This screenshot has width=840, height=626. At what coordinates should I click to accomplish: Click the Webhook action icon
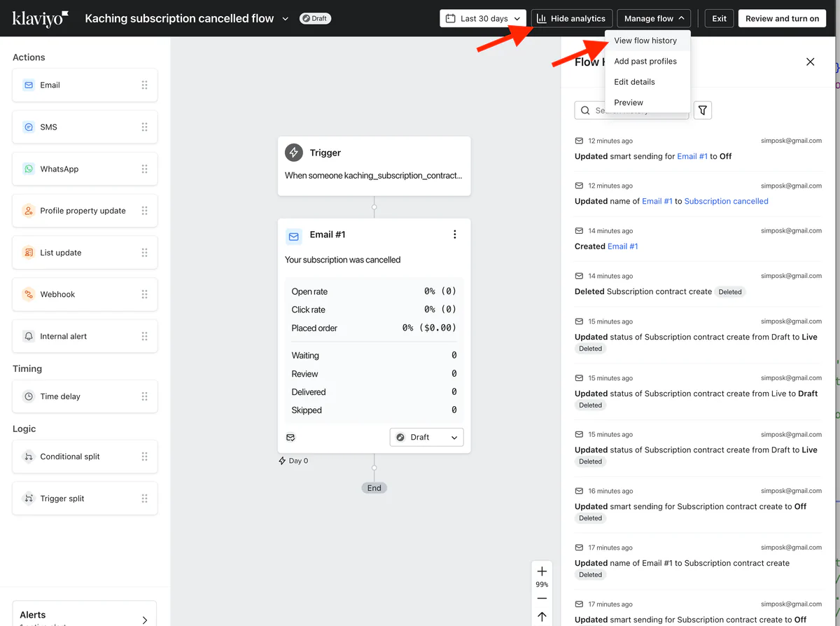[x=29, y=294]
